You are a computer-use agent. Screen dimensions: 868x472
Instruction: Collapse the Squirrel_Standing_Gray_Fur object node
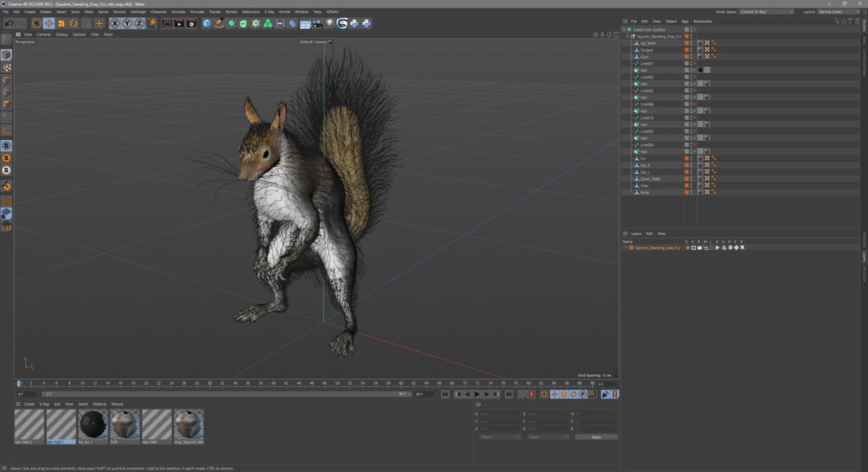[x=627, y=36]
